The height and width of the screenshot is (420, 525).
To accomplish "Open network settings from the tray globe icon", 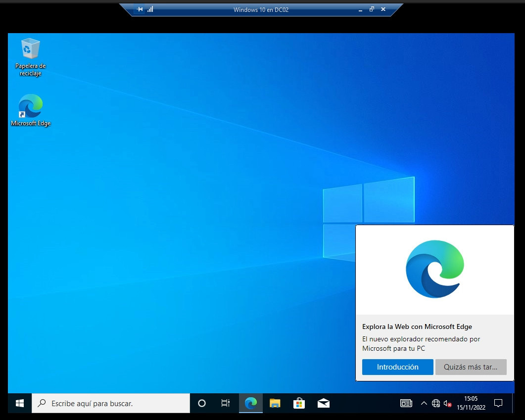I will point(435,403).
